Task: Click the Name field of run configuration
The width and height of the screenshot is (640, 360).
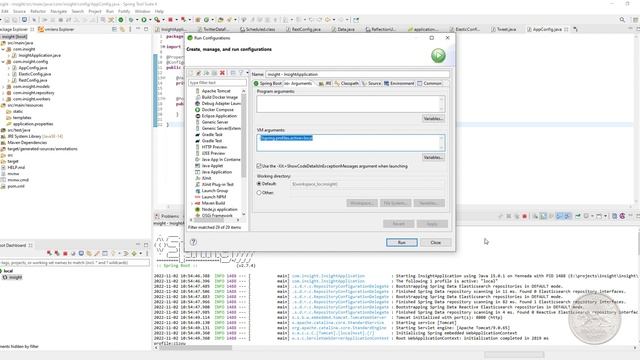Action: 357,74
